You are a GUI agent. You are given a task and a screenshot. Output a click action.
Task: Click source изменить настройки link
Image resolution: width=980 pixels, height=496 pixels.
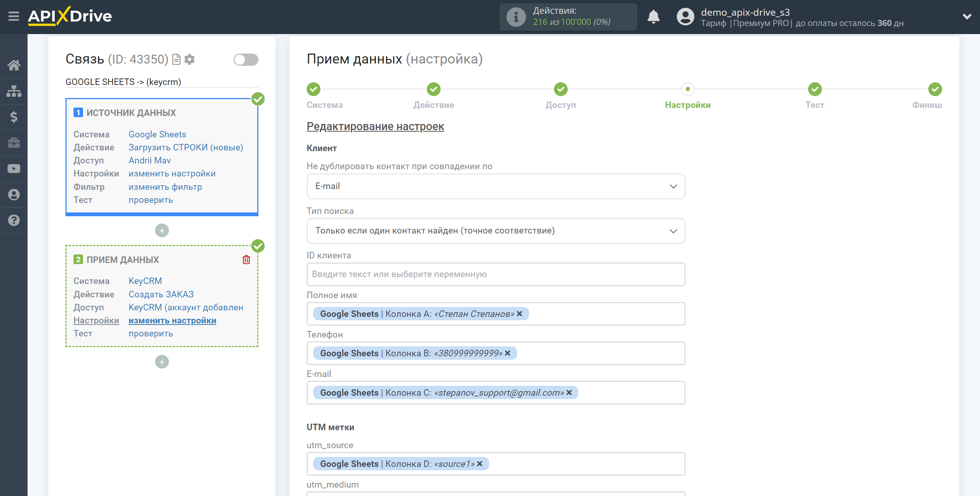172,173
